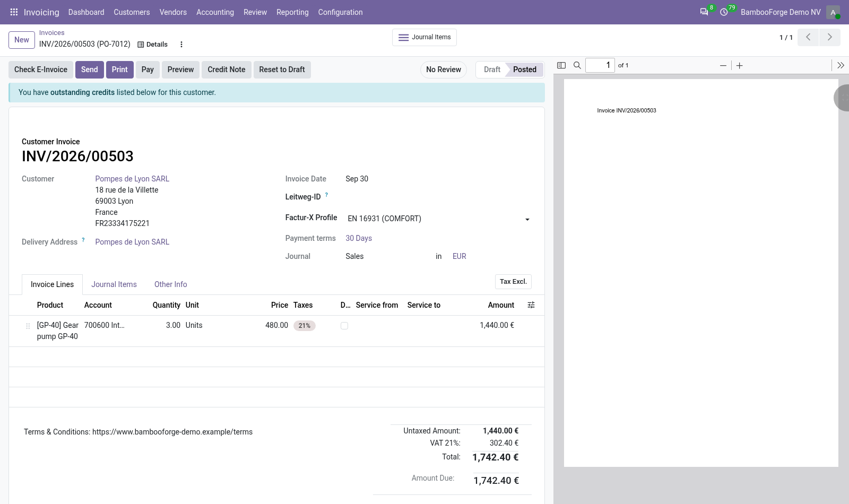This screenshot has height=504, width=849.
Task: Open the Configuration menu
Action: tap(341, 12)
